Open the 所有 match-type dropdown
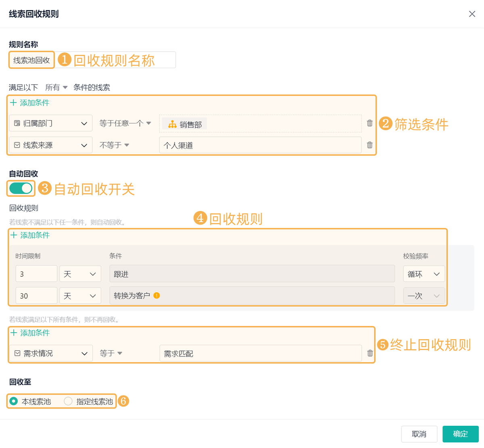This screenshot has height=448, width=484. tap(56, 88)
